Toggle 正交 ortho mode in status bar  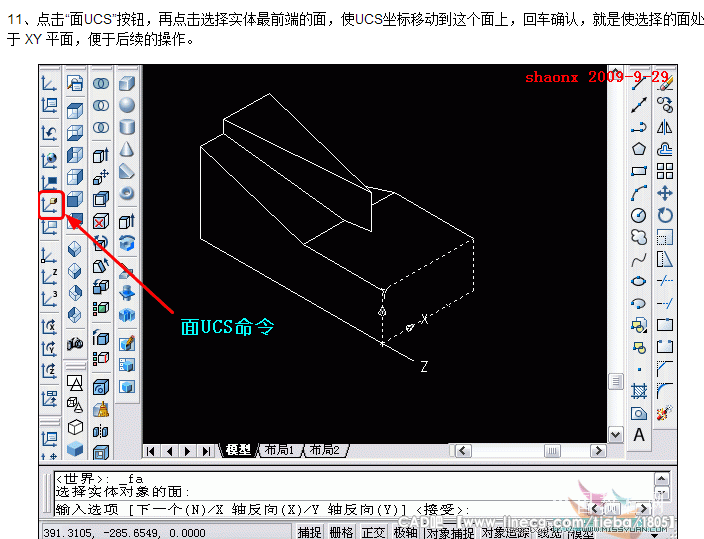(373, 533)
